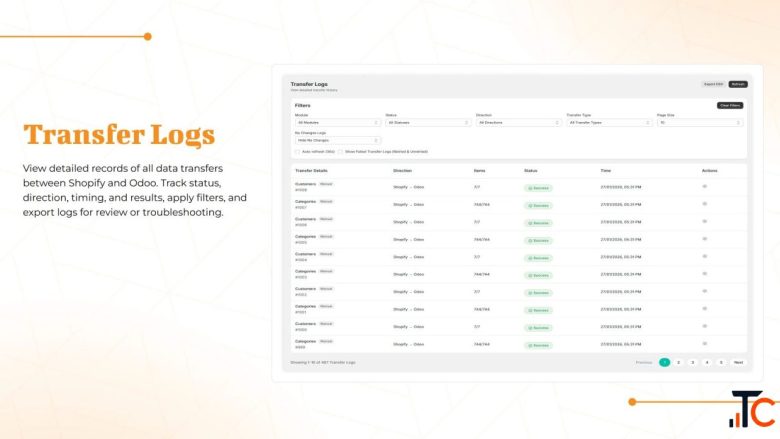Select pagination page 1
The image size is (780, 439).
[664, 362]
